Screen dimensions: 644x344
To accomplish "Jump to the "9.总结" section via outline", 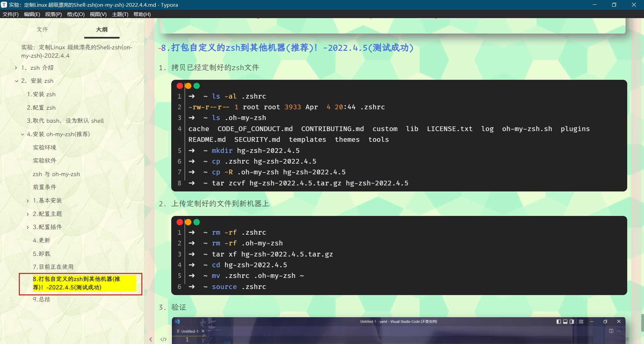I will coord(42,299).
